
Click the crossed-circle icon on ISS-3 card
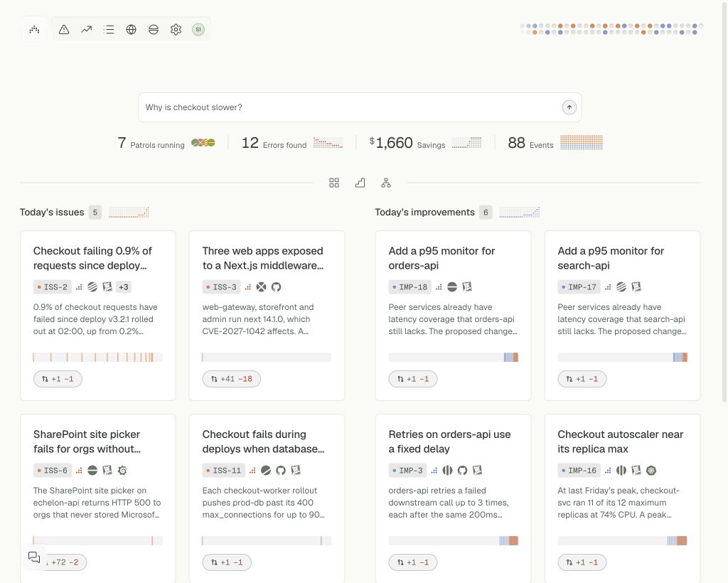click(262, 287)
